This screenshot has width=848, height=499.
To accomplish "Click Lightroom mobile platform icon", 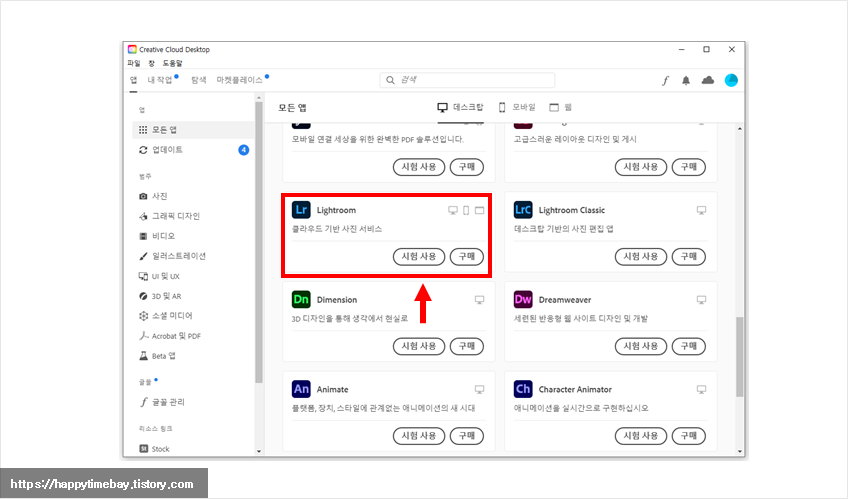I will 466,210.
